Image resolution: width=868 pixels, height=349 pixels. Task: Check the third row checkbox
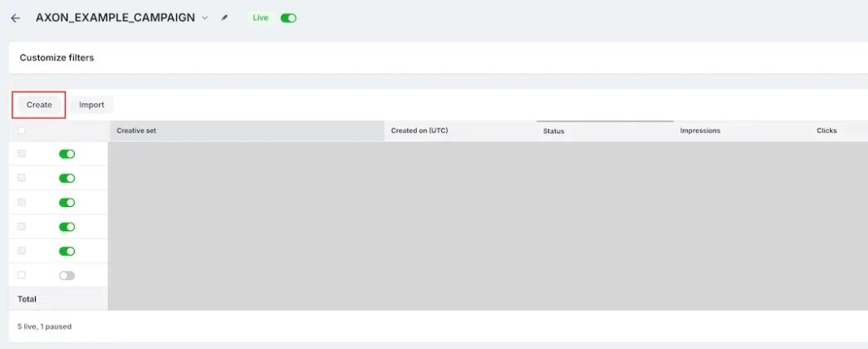click(21, 202)
